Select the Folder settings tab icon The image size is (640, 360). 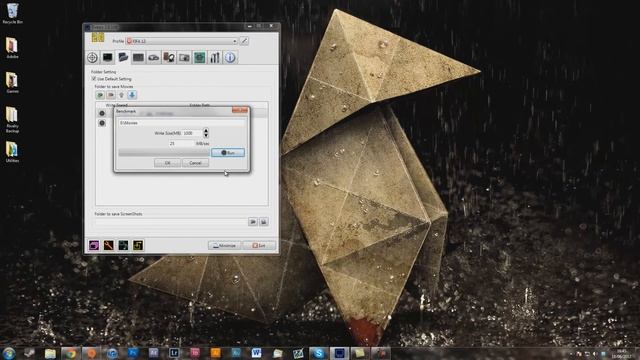pyautogui.click(x=123, y=58)
